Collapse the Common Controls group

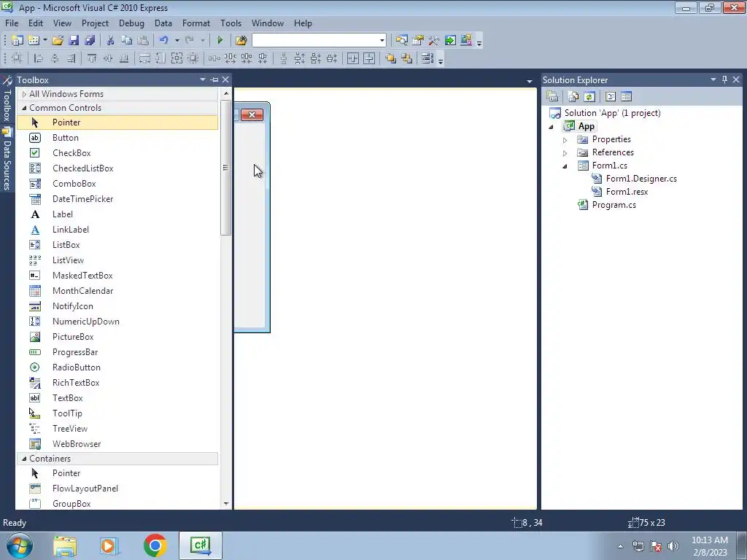coord(24,108)
